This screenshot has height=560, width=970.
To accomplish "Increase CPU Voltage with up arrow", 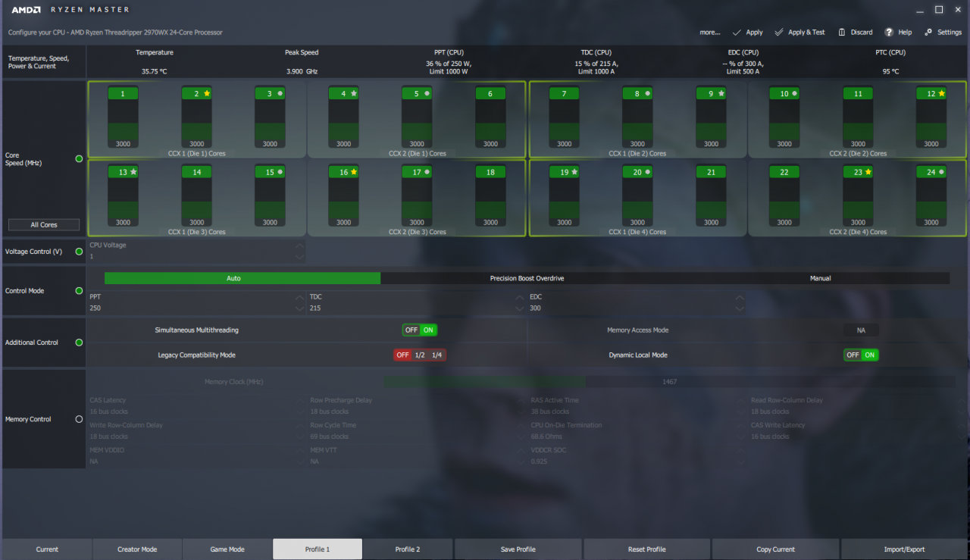I will click(x=300, y=246).
